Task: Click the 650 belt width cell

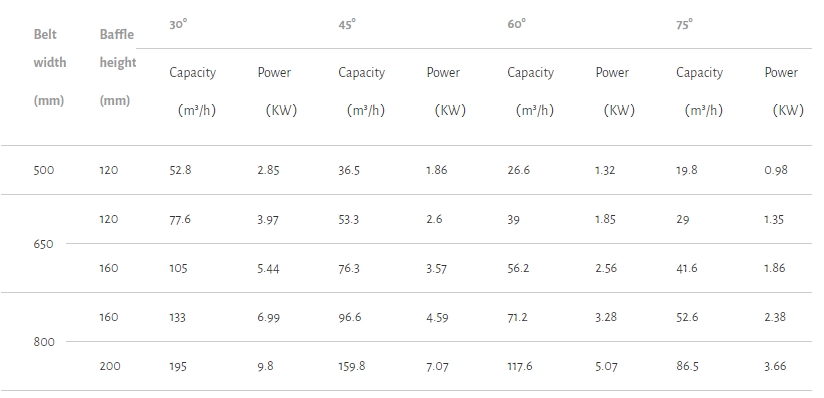Action: pos(43,244)
